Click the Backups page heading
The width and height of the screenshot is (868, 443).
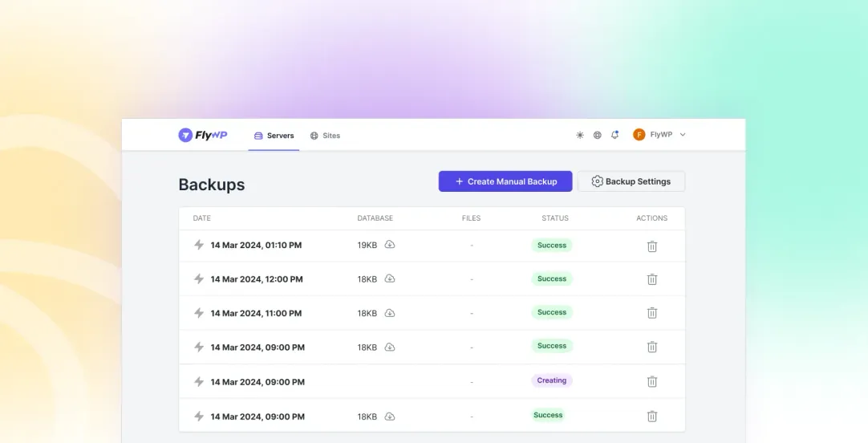(x=212, y=185)
